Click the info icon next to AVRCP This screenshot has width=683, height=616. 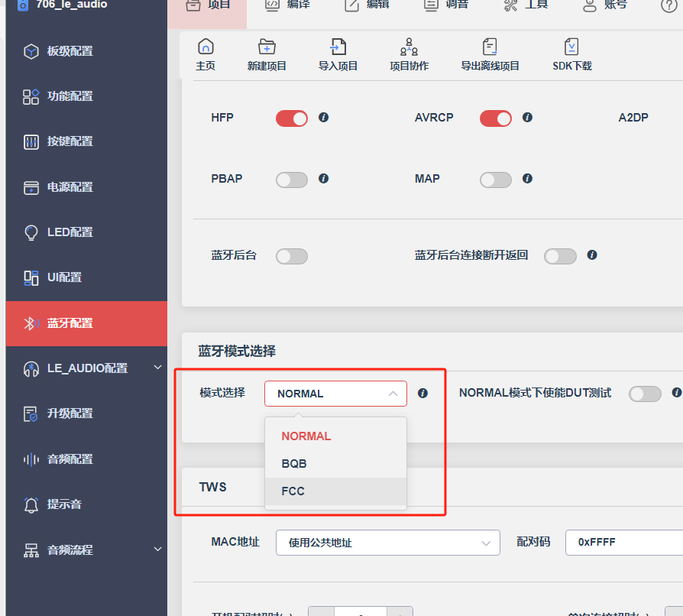(x=527, y=117)
